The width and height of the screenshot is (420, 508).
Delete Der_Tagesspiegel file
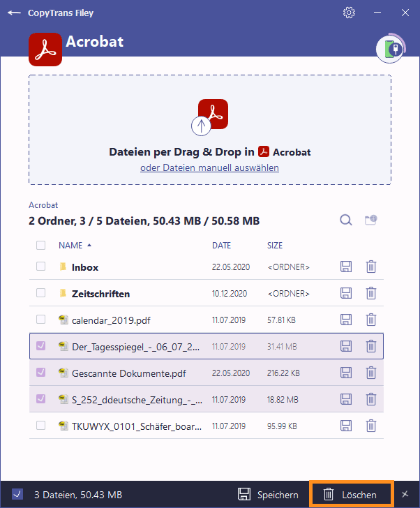tap(371, 346)
